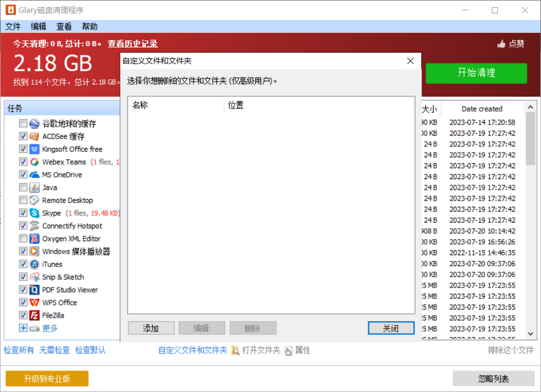Click the WPS Office icon
This screenshot has height=392, width=541.
click(33, 302)
